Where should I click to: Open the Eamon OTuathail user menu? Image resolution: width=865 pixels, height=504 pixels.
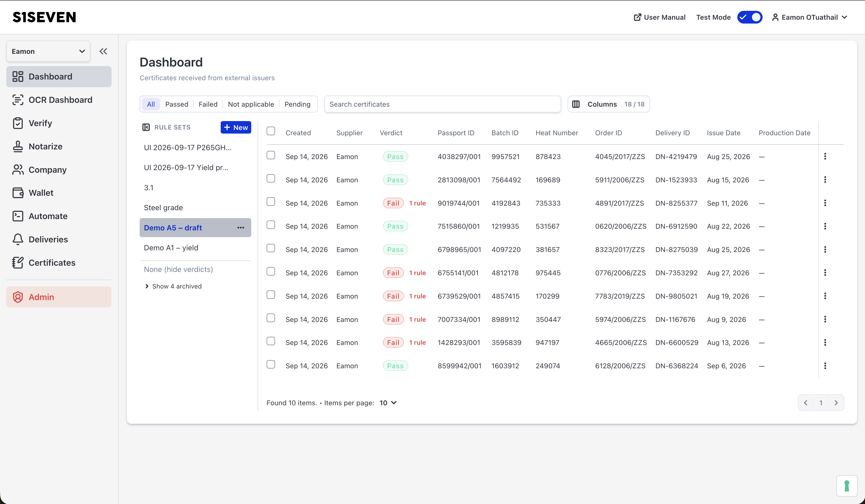810,17
